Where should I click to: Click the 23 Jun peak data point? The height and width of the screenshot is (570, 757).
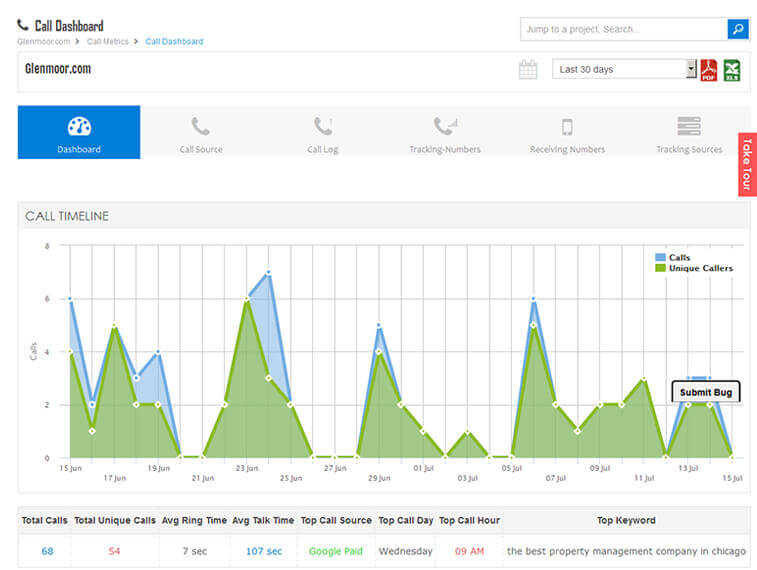click(x=246, y=299)
